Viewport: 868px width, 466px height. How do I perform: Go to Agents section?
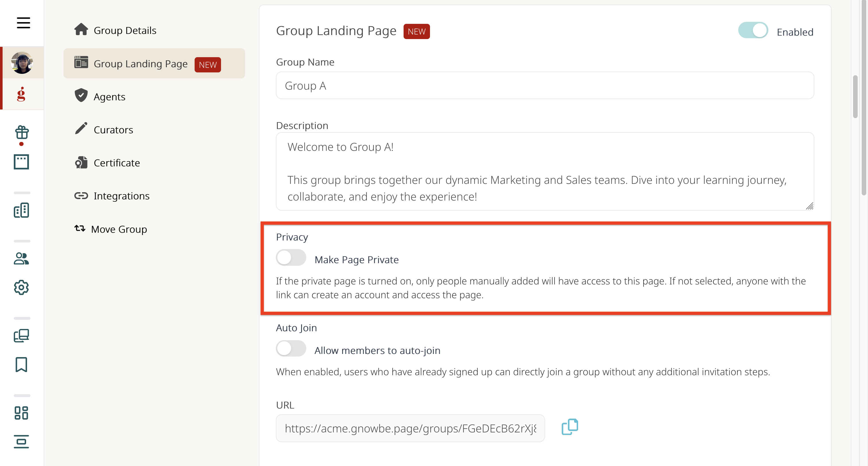[154, 97]
